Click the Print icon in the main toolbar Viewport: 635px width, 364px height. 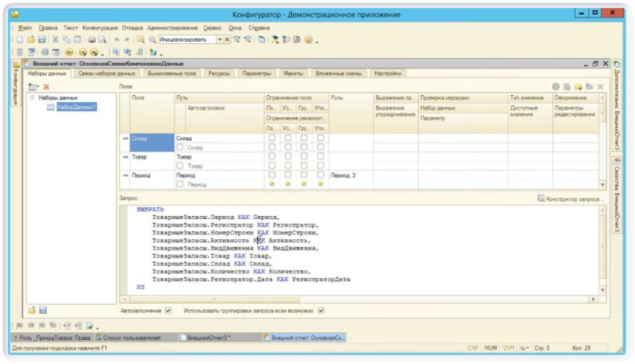(x=92, y=40)
